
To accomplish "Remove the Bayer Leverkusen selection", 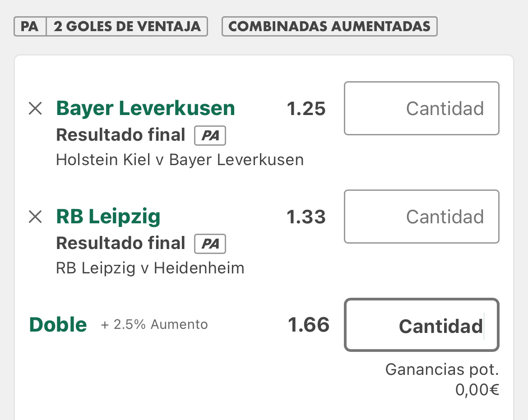I will tap(35, 108).
